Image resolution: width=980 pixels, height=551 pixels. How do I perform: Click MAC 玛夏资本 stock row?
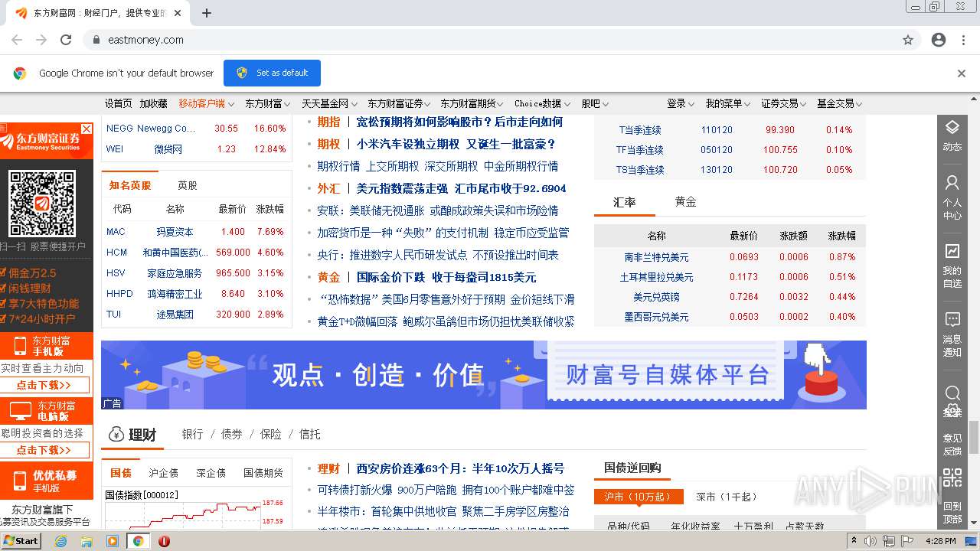coord(196,231)
